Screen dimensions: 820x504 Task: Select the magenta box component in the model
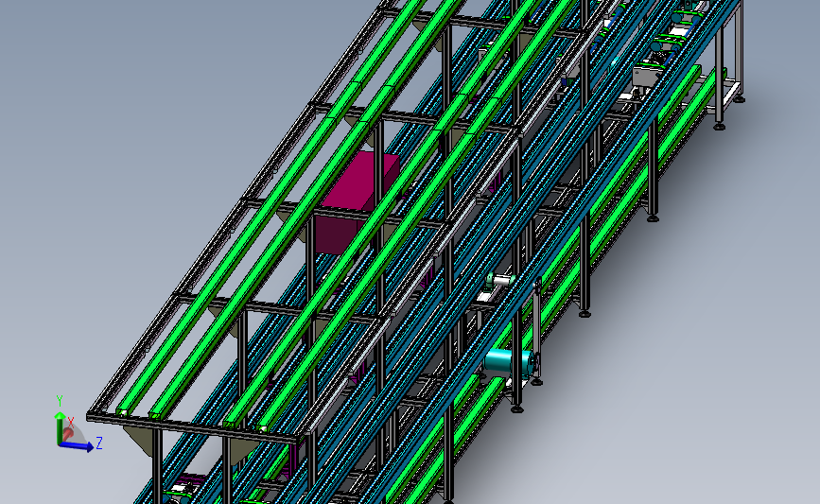click(356, 204)
